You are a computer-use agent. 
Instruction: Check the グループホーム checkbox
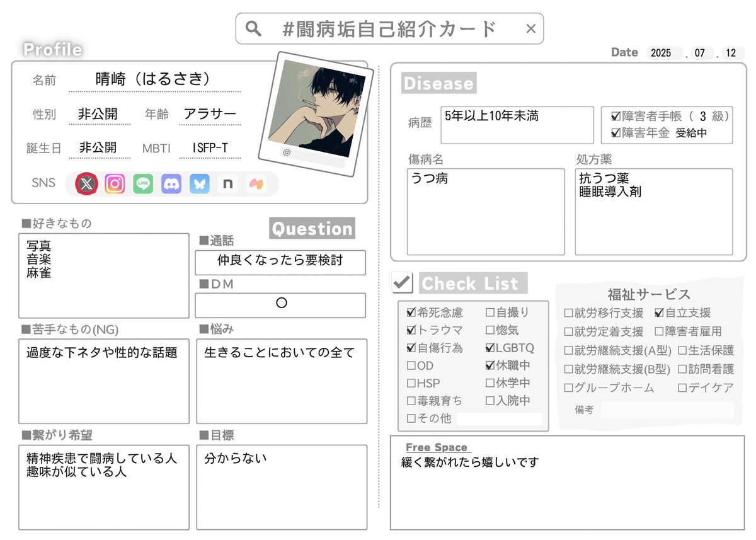(x=569, y=388)
